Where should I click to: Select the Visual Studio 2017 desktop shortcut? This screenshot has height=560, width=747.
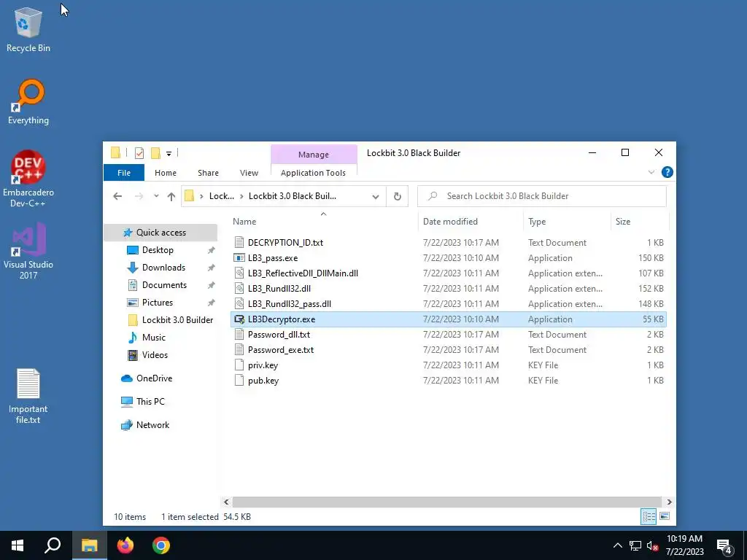(x=28, y=251)
